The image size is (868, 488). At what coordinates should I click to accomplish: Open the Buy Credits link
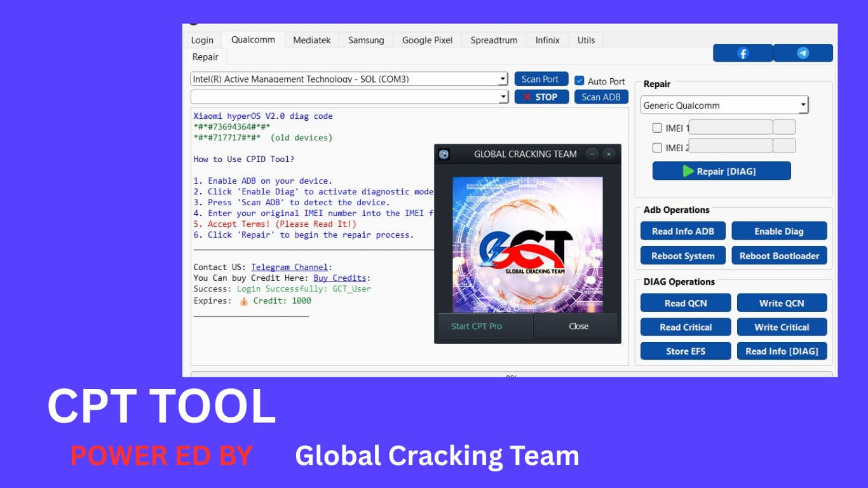(x=339, y=278)
